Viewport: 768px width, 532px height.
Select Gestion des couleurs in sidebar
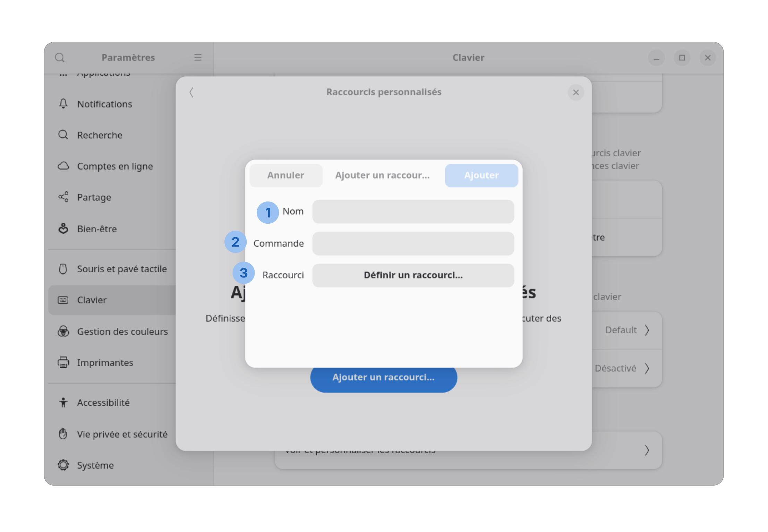[x=122, y=332]
